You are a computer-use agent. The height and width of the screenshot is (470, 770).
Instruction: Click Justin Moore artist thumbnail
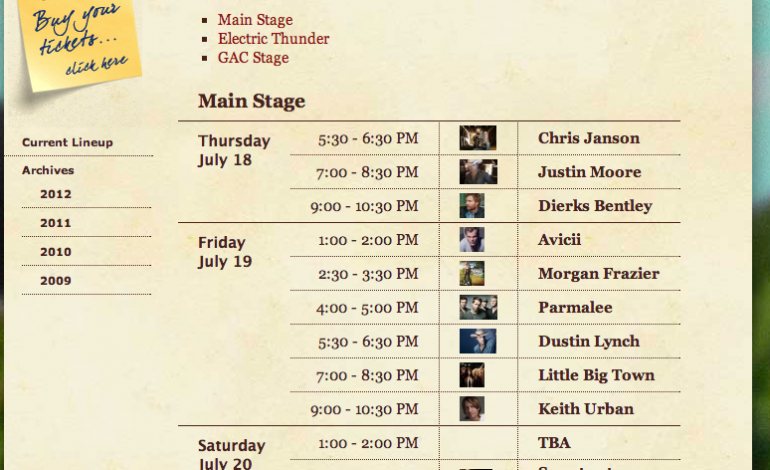477,172
